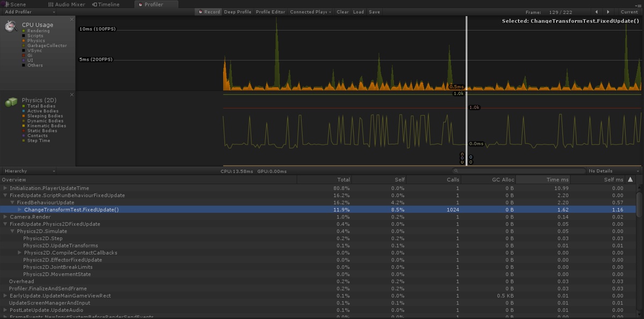Screen dimensions: 644x319
Task: Click the Clear button
Action: point(342,12)
